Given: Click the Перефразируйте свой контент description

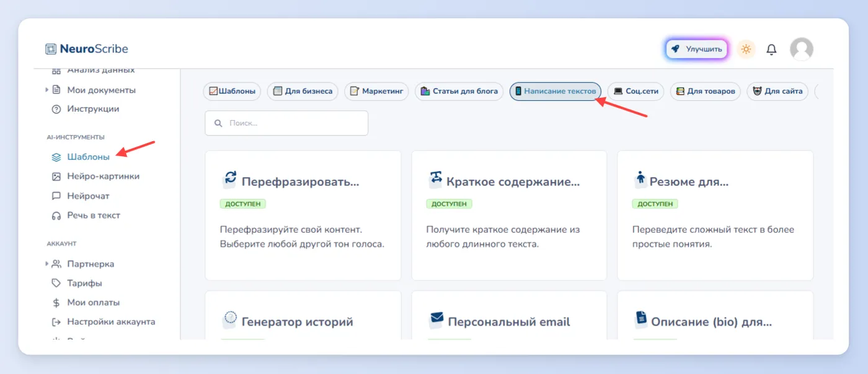Looking at the screenshot, I should click(x=303, y=237).
